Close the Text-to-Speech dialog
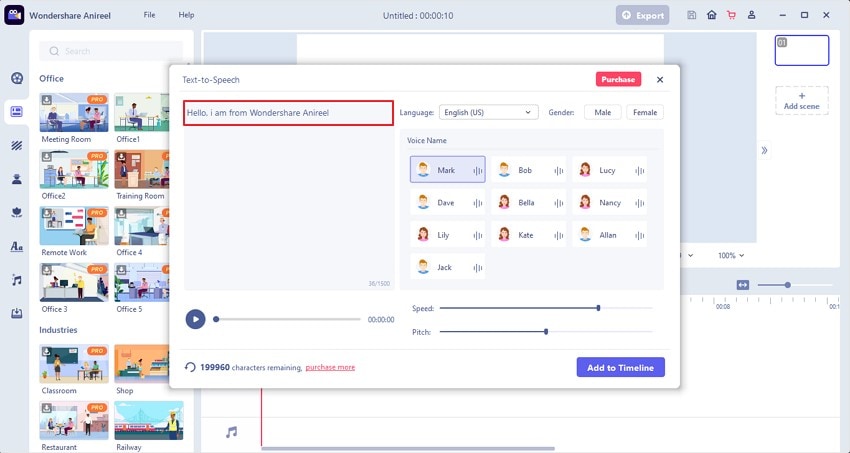Viewport: 850px width, 453px height. (660, 80)
